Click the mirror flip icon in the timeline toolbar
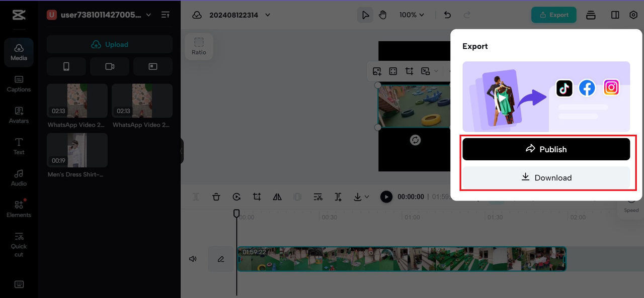The width and height of the screenshot is (644, 298). (x=277, y=197)
